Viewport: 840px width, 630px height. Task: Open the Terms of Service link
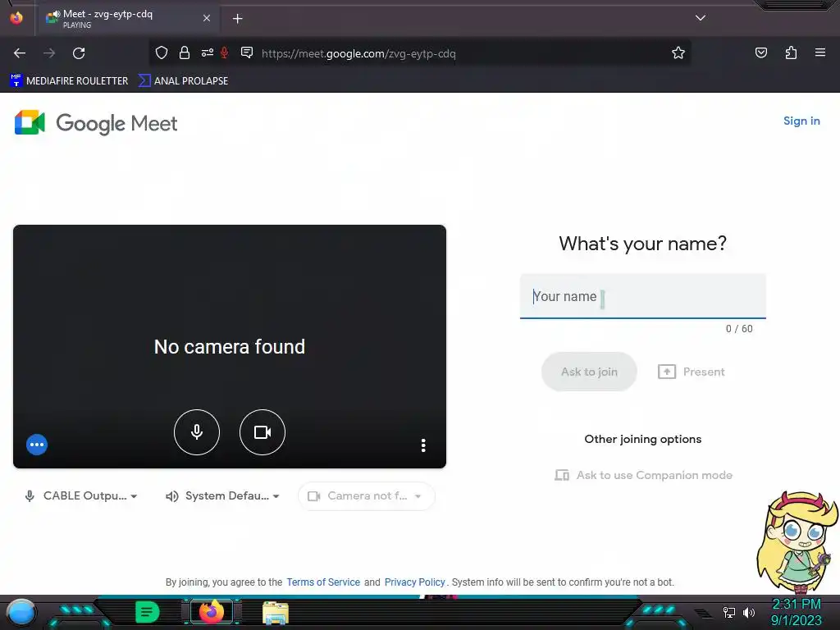click(x=323, y=582)
